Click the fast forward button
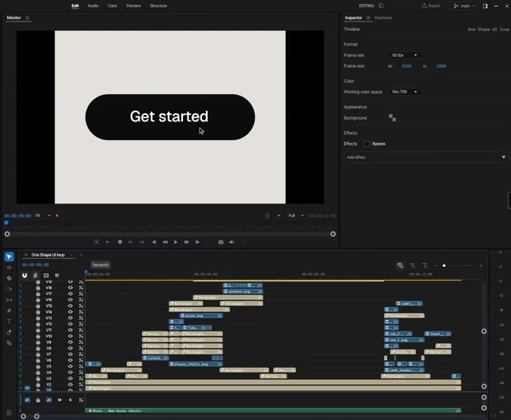This screenshot has width=511, height=420. pos(186,242)
